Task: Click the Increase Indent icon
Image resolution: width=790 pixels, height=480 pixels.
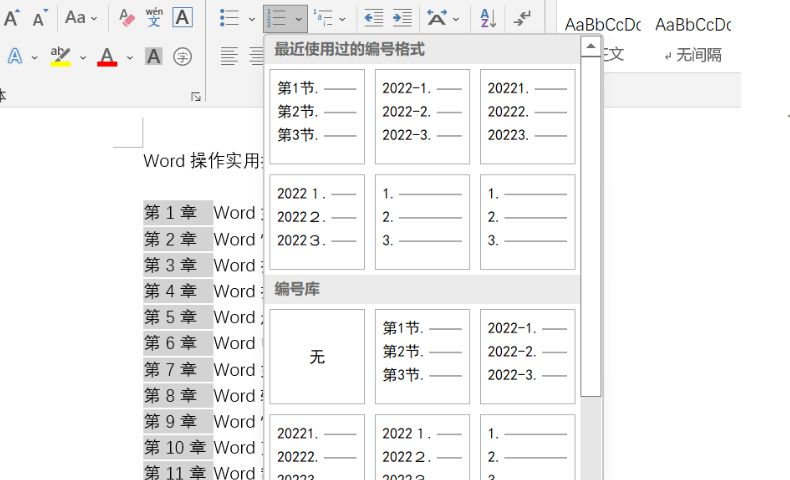Action: point(402,18)
